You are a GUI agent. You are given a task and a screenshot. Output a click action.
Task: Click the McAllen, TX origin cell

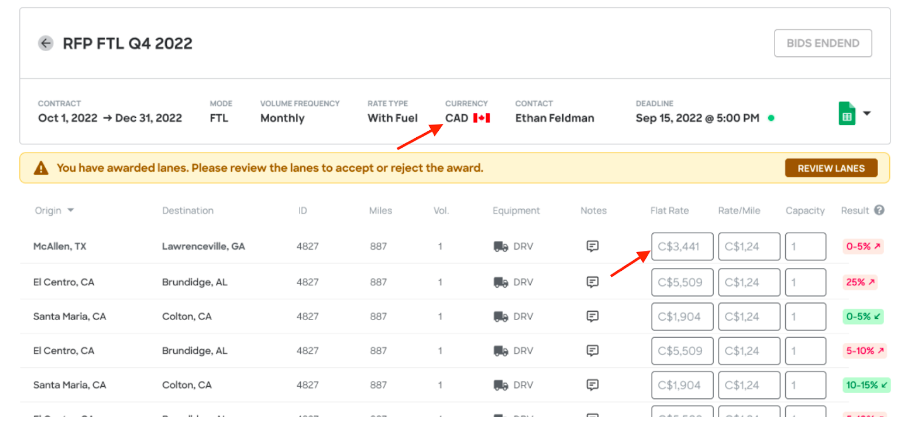(x=59, y=247)
